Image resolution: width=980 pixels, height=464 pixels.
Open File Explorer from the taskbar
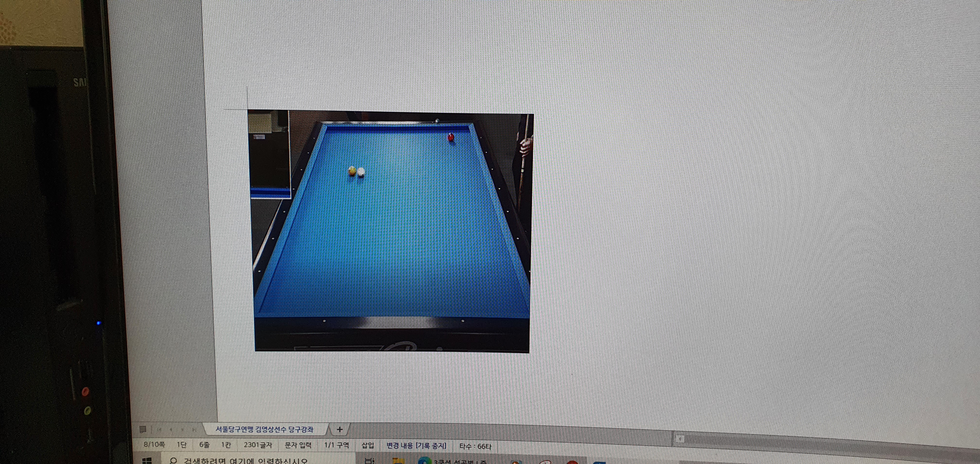[398, 461]
